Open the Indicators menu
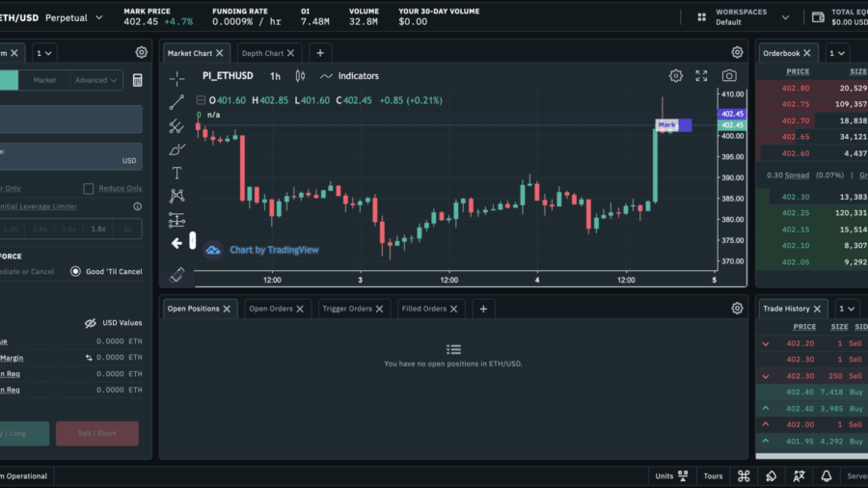Image resolution: width=868 pixels, height=488 pixels. pyautogui.click(x=350, y=76)
